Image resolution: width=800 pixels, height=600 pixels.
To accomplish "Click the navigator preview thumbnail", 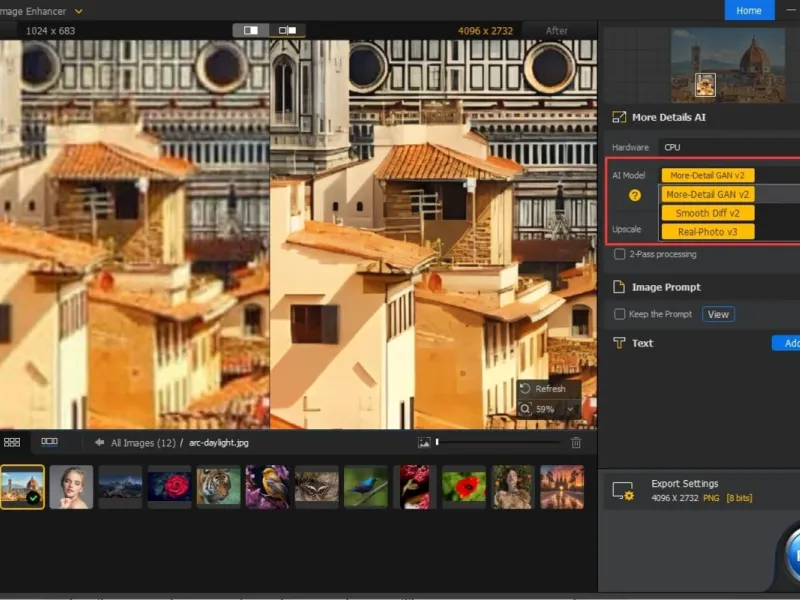I will point(728,65).
